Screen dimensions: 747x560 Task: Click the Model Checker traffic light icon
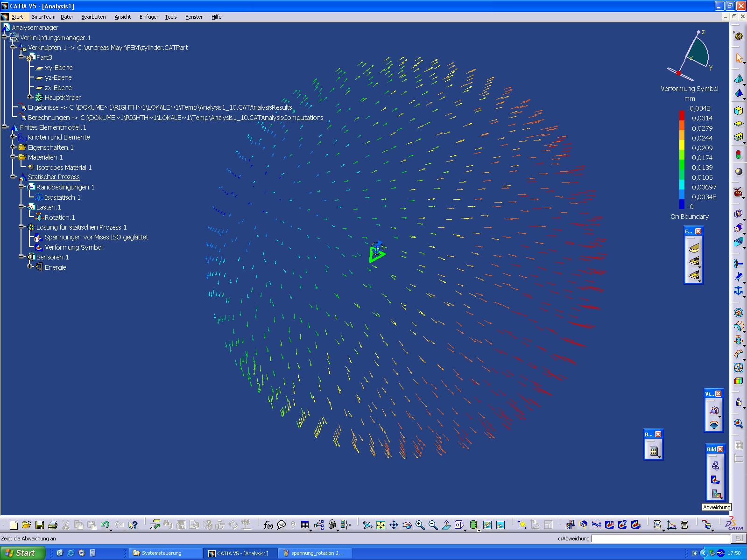pyautogui.click(x=739, y=154)
